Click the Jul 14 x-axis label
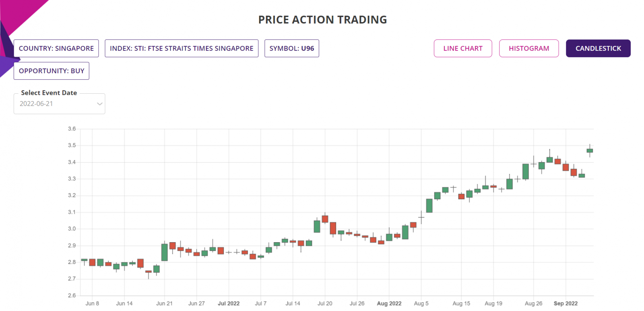The height and width of the screenshot is (311, 644). click(x=293, y=303)
